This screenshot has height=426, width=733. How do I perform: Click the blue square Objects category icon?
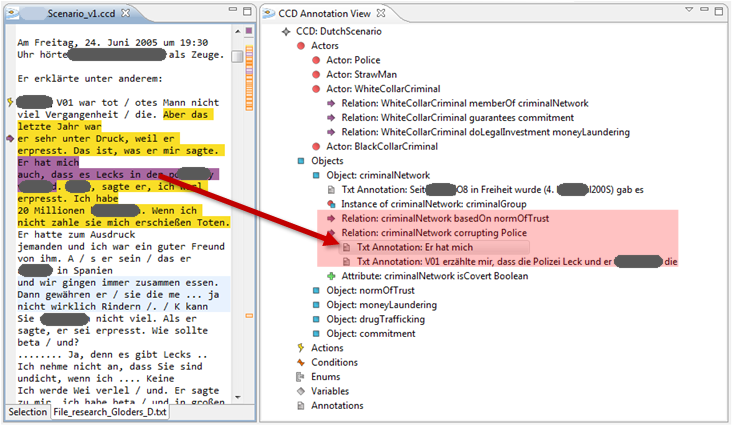pyautogui.click(x=301, y=161)
